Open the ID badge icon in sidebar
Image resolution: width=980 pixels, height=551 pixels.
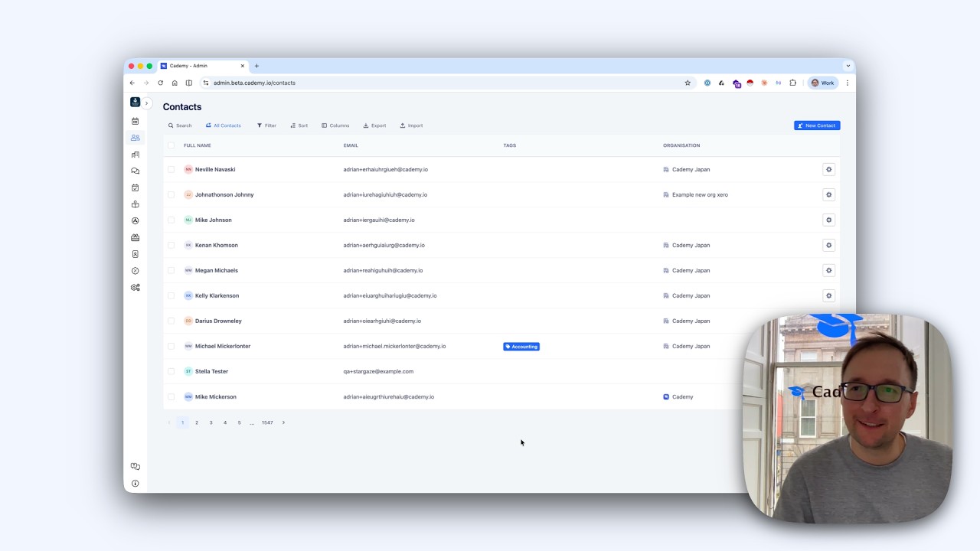136,254
